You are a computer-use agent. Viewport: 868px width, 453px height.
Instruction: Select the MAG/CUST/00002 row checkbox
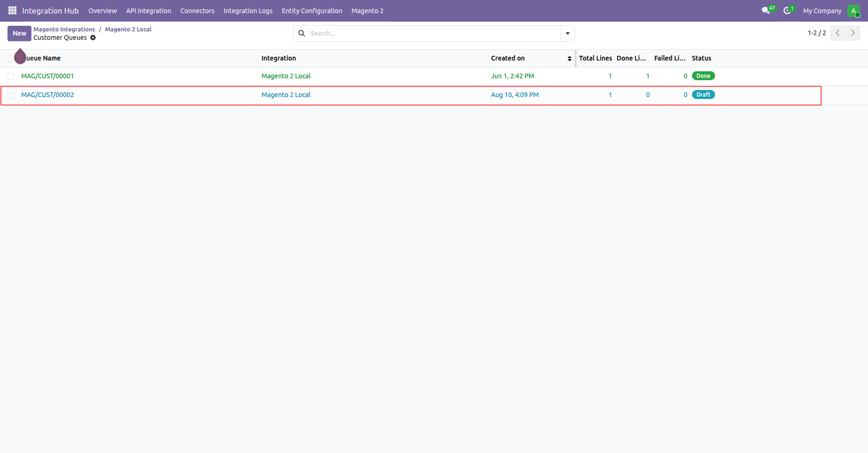coord(11,95)
